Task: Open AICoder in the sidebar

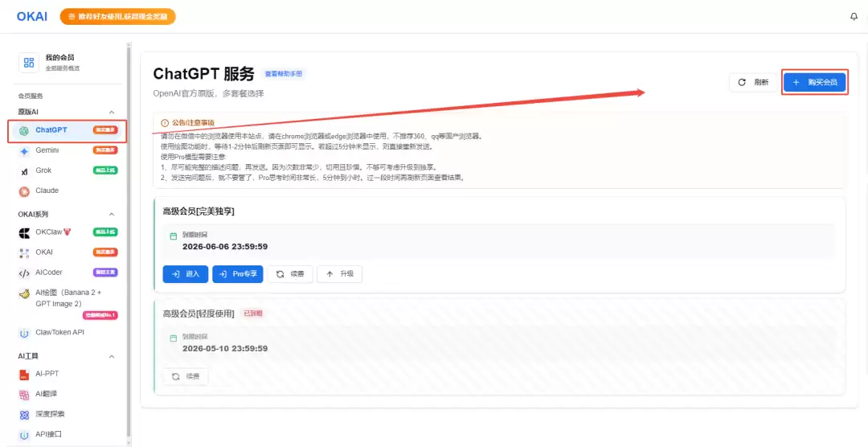Action: [x=67, y=273]
